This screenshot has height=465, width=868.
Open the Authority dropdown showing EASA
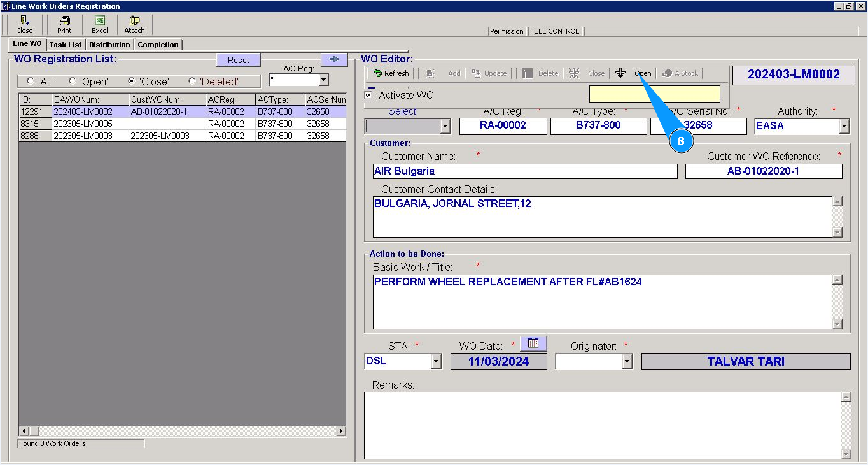pos(844,126)
